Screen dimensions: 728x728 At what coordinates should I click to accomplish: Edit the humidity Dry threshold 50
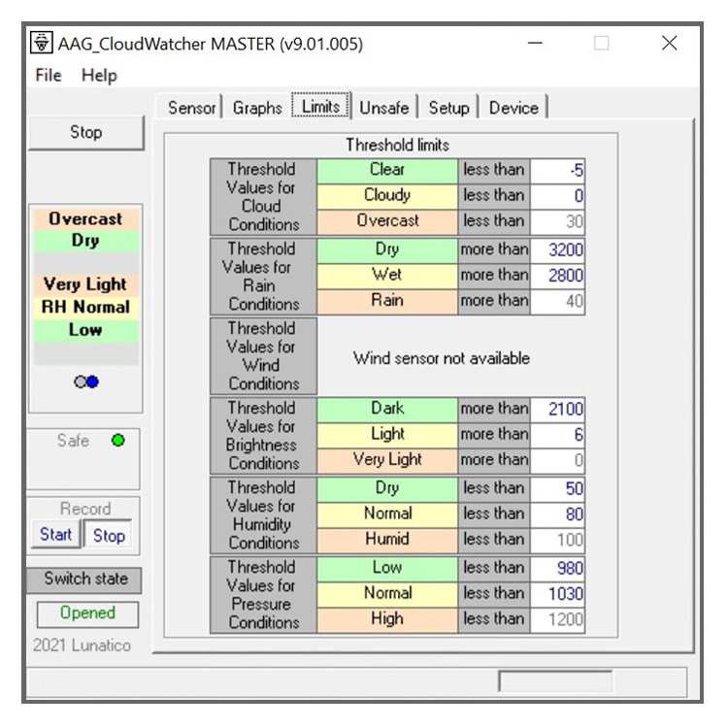[557, 489]
